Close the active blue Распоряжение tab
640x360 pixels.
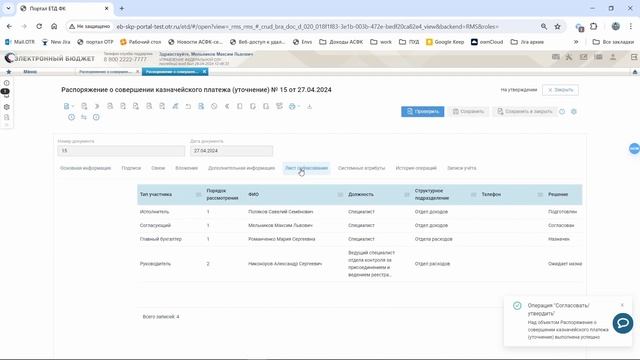click(204, 72)
